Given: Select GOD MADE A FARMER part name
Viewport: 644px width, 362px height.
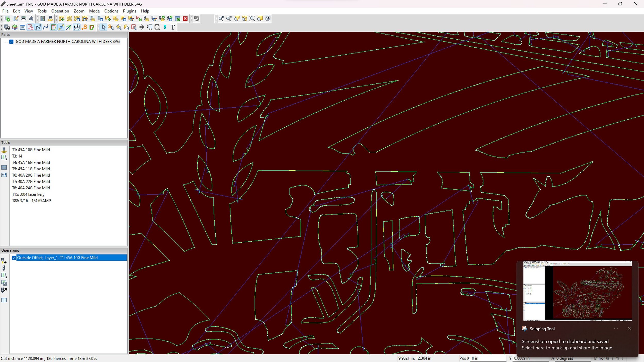Looking at the screenshot, I should (x=68, y=42).
